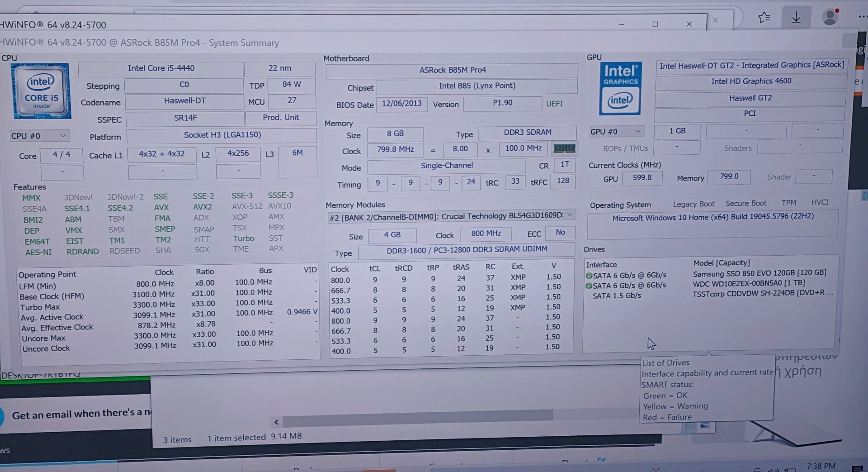868x472 pixels.
Task: Open the taskbar notification center icon
Action: pos(858,468)
